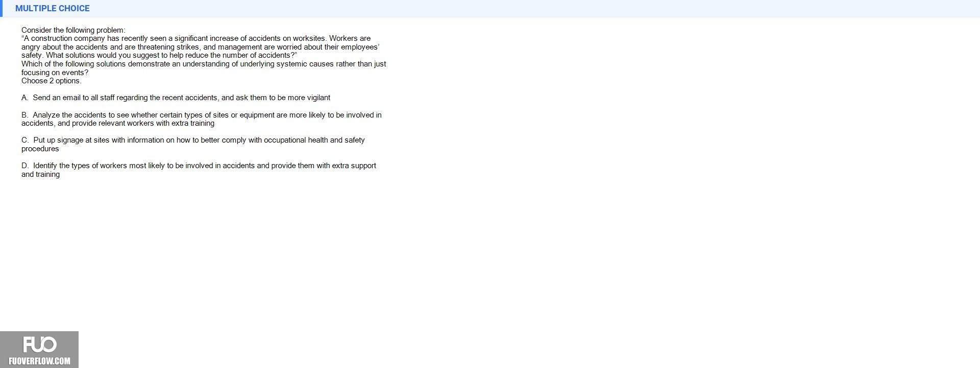Viewport: 980px width, 368px height.
Task: Click the question about underlying systemic causes
Action: coord(204,68)
